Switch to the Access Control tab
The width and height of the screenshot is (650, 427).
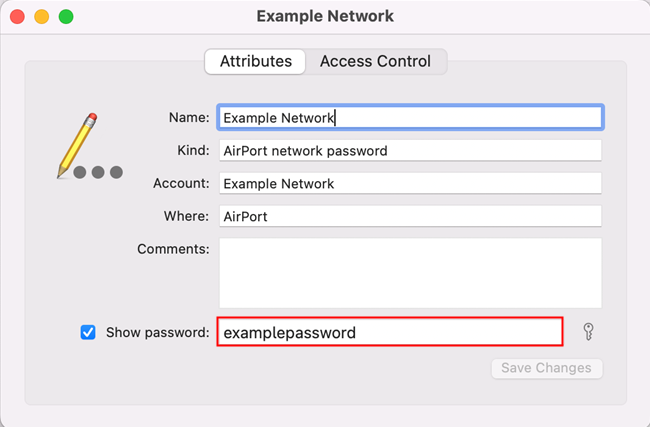pyautogui.click(x=375, y=61)
